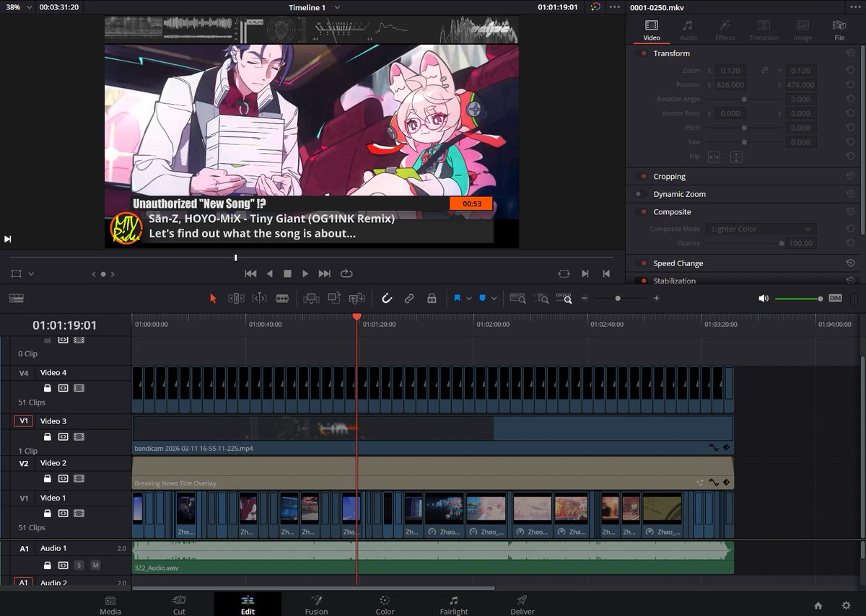Switch to Inspector Transition tab
Viewport: 866px width, 616px height.
click(764, 30)
